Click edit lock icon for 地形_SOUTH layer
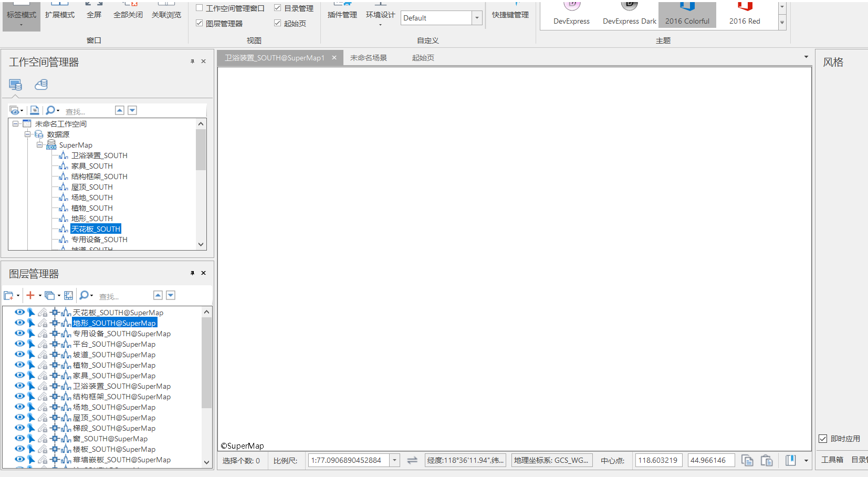868x477 pixels. click(x=43, y=323)
